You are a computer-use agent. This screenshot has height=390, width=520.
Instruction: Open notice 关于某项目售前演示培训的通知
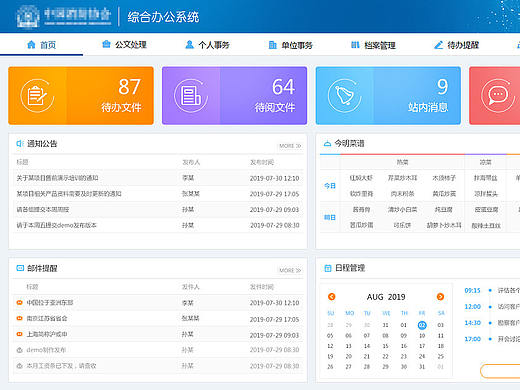pos(57,178)
